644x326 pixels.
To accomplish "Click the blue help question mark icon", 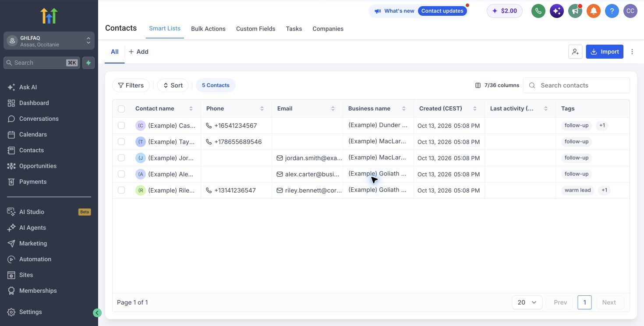I will pos(612,11).
